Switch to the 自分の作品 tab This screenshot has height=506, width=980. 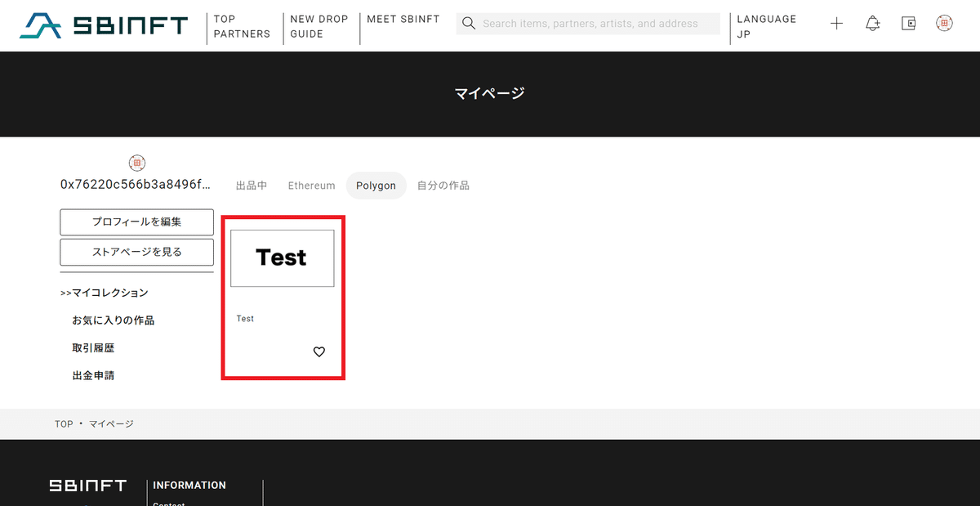click(x=443, y=186)
